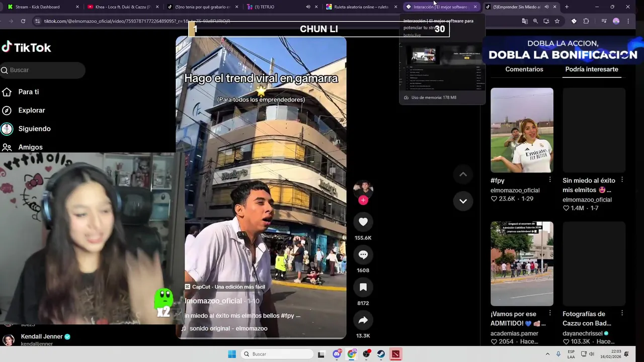Reload the page with the refresh button
The width and height of the screenshot is (644, 362).
[23, 21]
